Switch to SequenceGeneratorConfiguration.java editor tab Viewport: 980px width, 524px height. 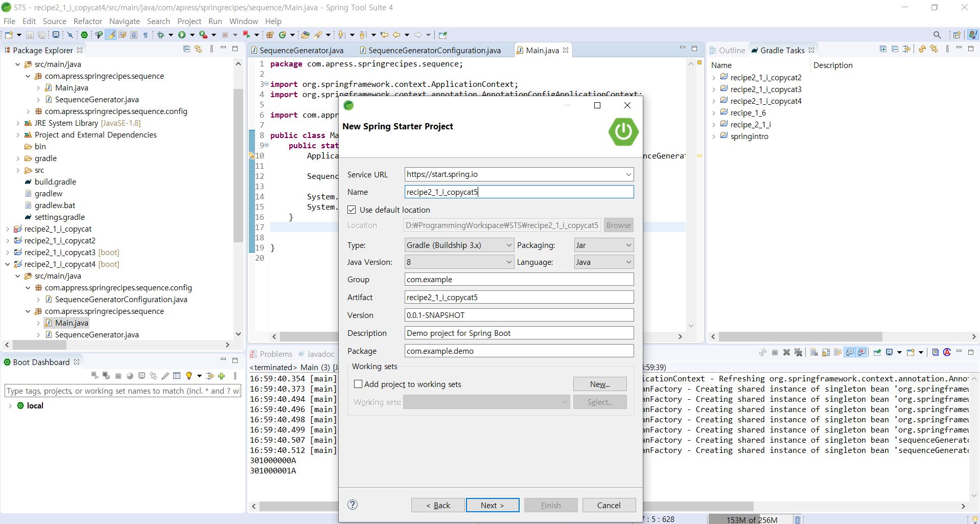coord(430,50)
